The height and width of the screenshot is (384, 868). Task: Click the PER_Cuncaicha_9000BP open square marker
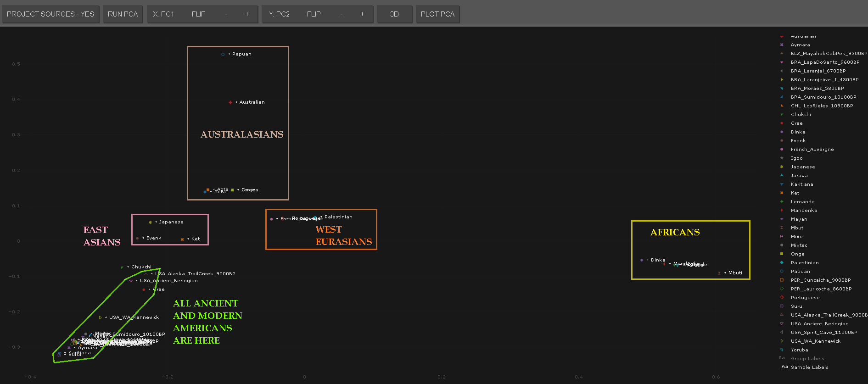pyautogui.click(x=782, y=280)
